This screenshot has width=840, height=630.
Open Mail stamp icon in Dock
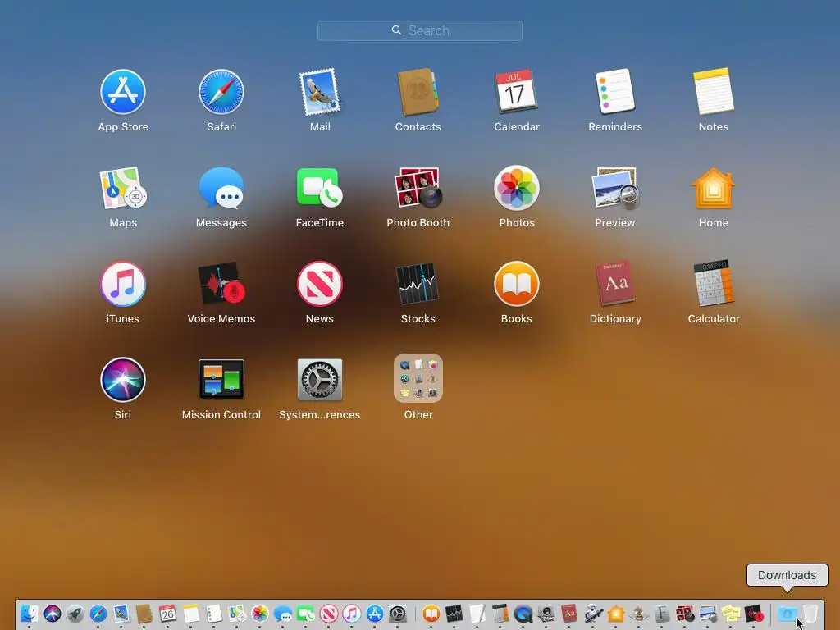point(121,614)
